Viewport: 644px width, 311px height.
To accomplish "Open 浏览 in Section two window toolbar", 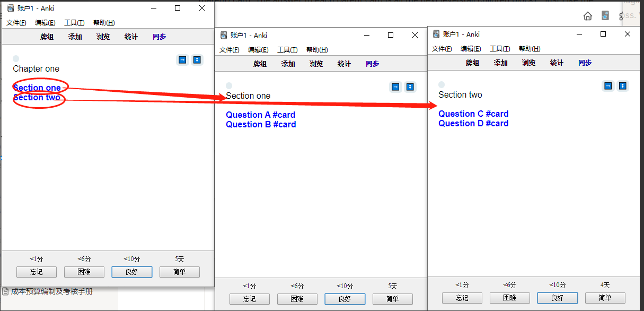I will point(529,63).
